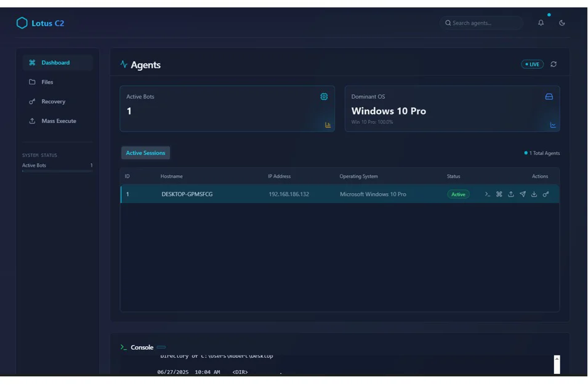This screenshot has width=588, height=385.
Task: Click the Windows 10 Pro dominant OS value
Action: (x=389, y=111)
